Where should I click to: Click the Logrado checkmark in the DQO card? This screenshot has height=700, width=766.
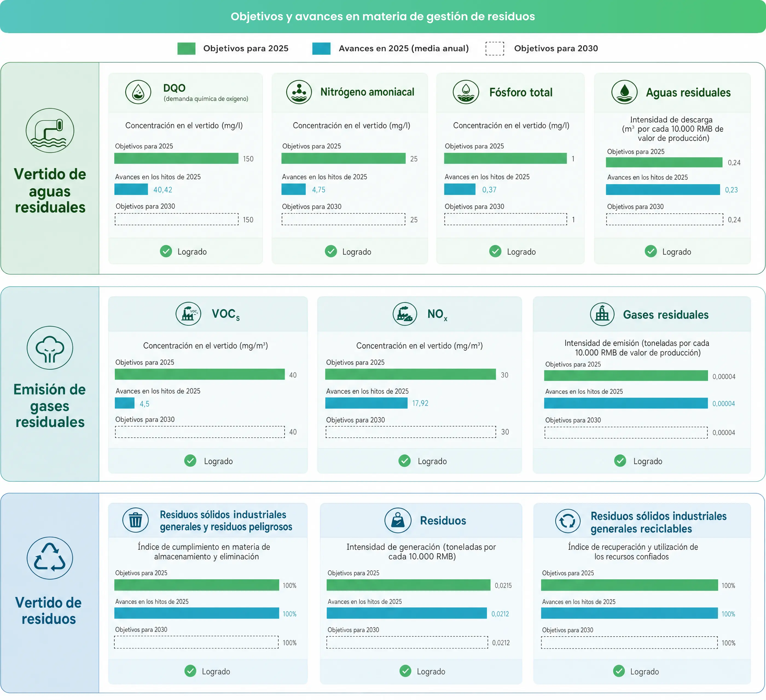[x=166, y=252]
